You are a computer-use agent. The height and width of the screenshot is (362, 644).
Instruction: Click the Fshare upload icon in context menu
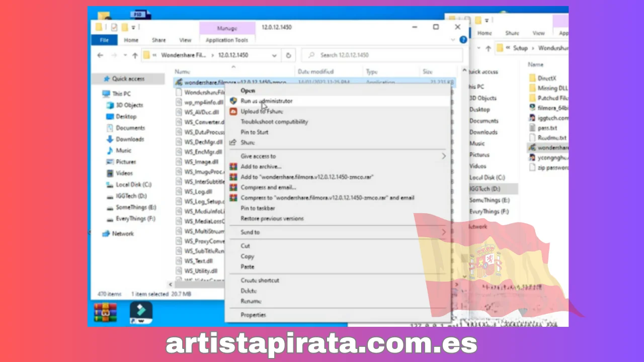pos(233,112)
